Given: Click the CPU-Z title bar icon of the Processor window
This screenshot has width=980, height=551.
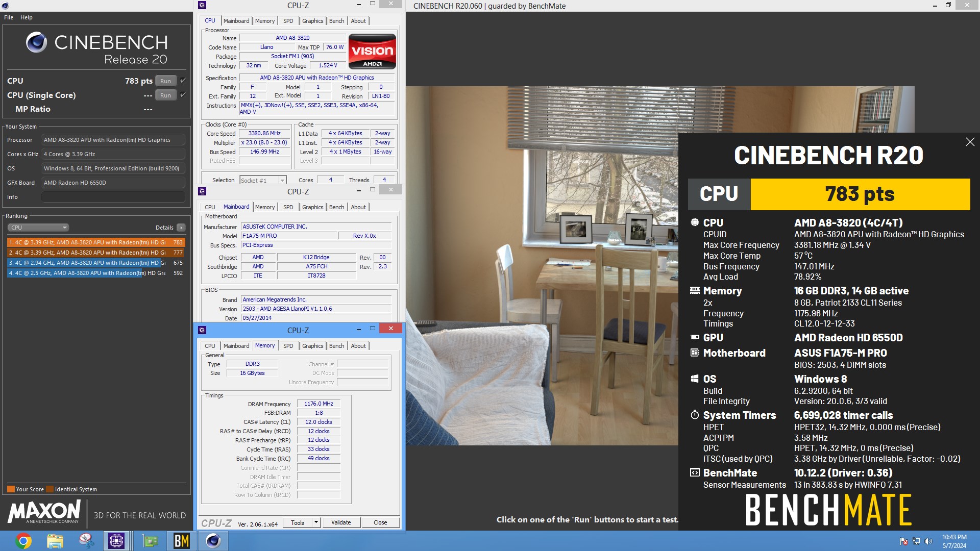Looking at the screenshot, I should click(x=202, y=5).
